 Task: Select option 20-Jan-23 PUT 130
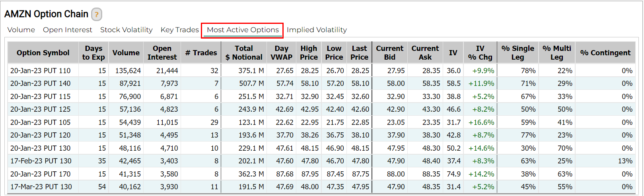[40, 148]
